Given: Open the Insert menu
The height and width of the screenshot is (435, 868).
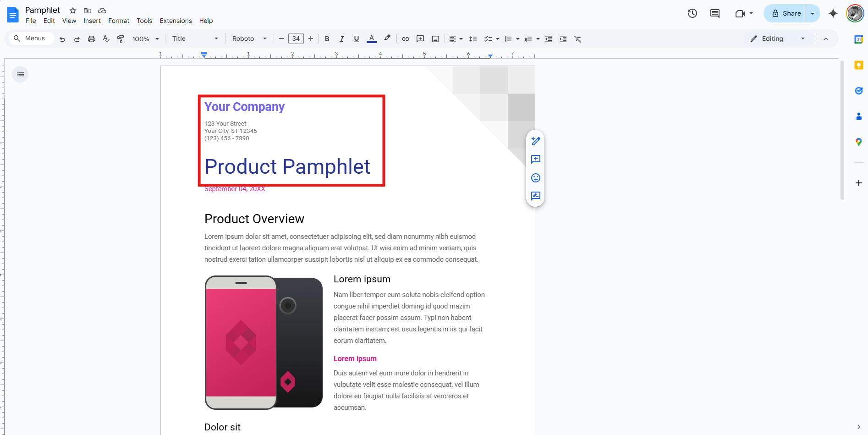Looking at the screenshot, I should pos(92,21).
